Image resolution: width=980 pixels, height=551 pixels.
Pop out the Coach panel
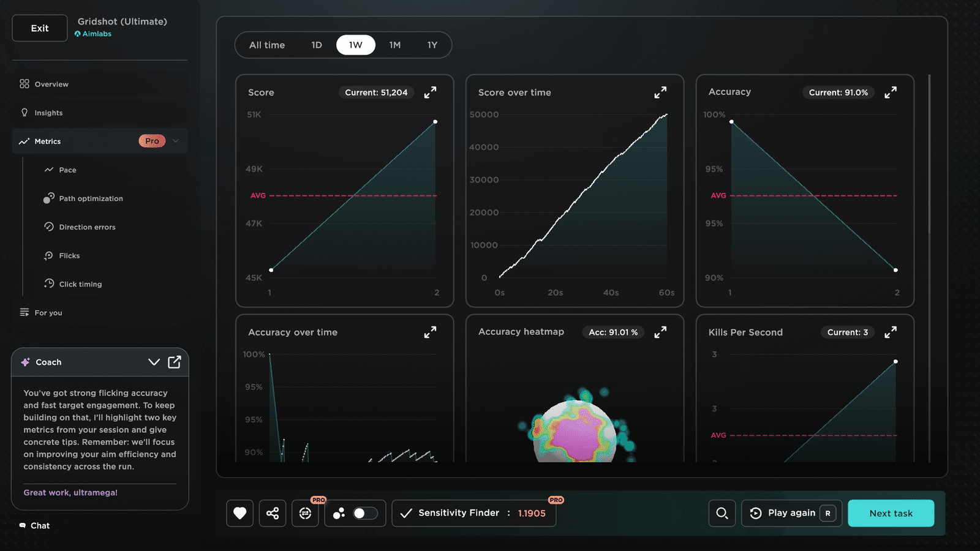point(175,362)
